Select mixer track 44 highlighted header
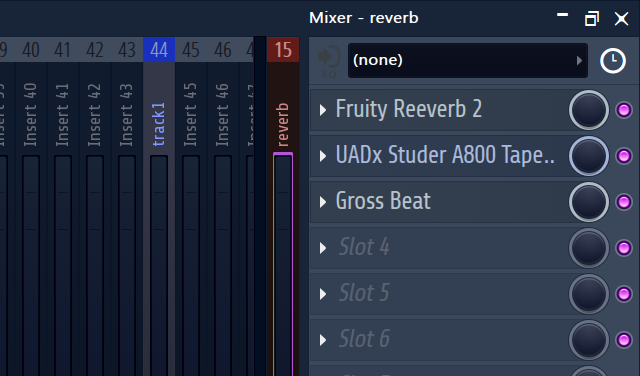This screenshot has width=640, height=376. coord(159,50)
